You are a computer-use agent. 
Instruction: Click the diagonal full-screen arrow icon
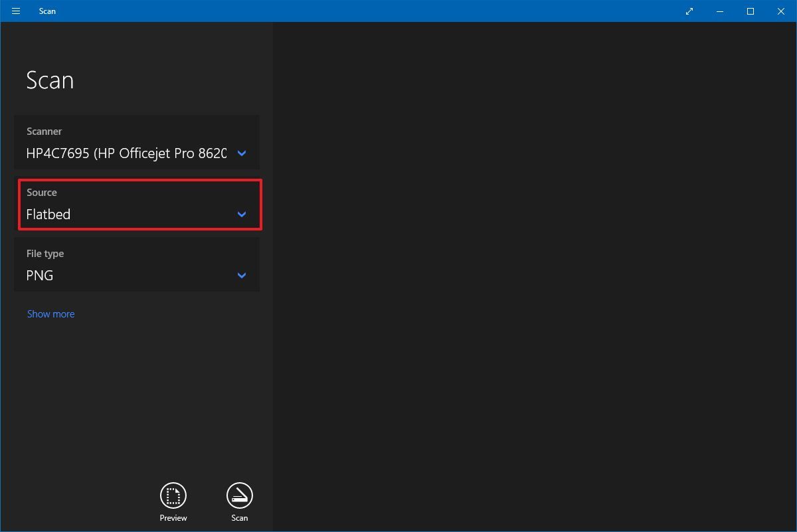coord(689,11)
